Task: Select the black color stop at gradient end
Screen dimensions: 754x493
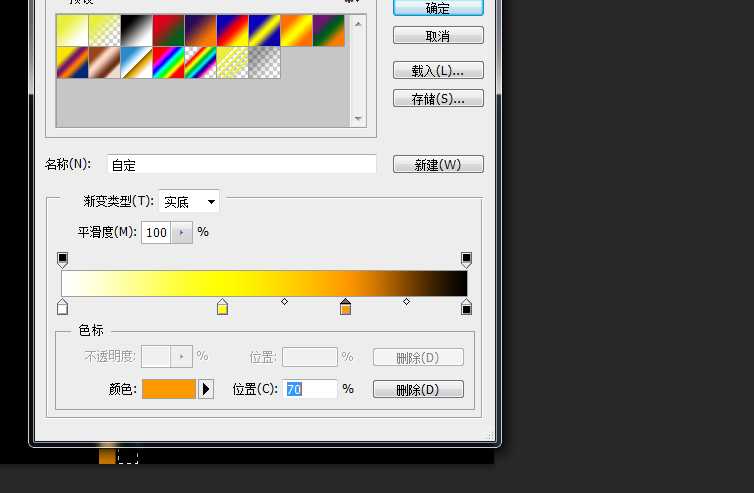Action: [x=466, y=307]
